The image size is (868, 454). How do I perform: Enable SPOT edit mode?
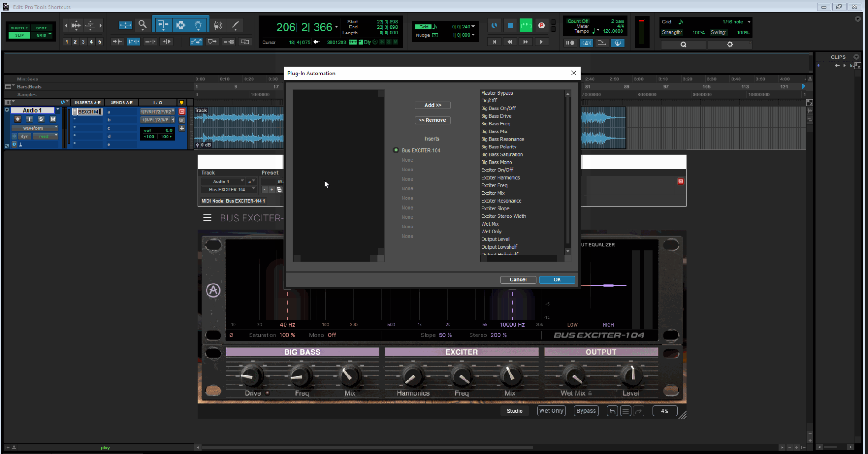(41, 28)
